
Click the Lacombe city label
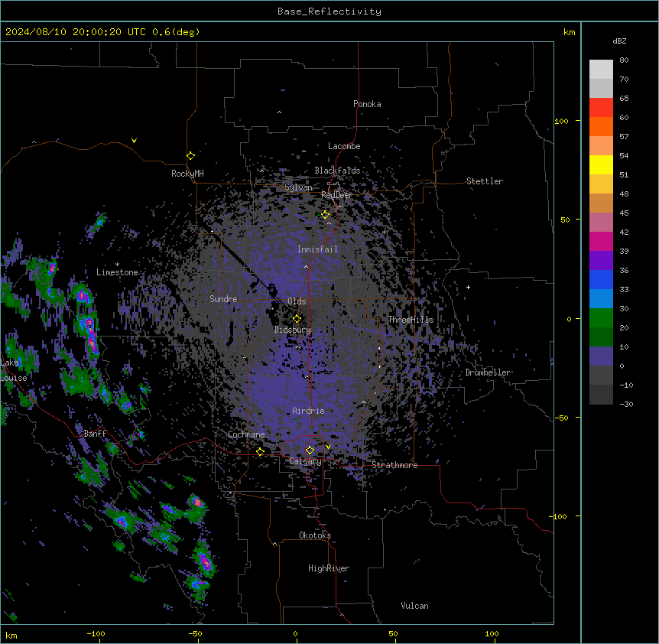344,146
